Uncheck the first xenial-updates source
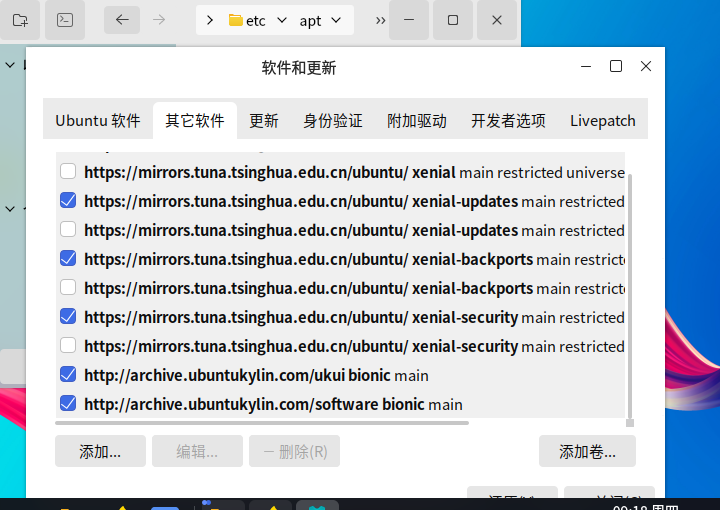This screenshot has width=720, height=510. (x=68, y=201)
